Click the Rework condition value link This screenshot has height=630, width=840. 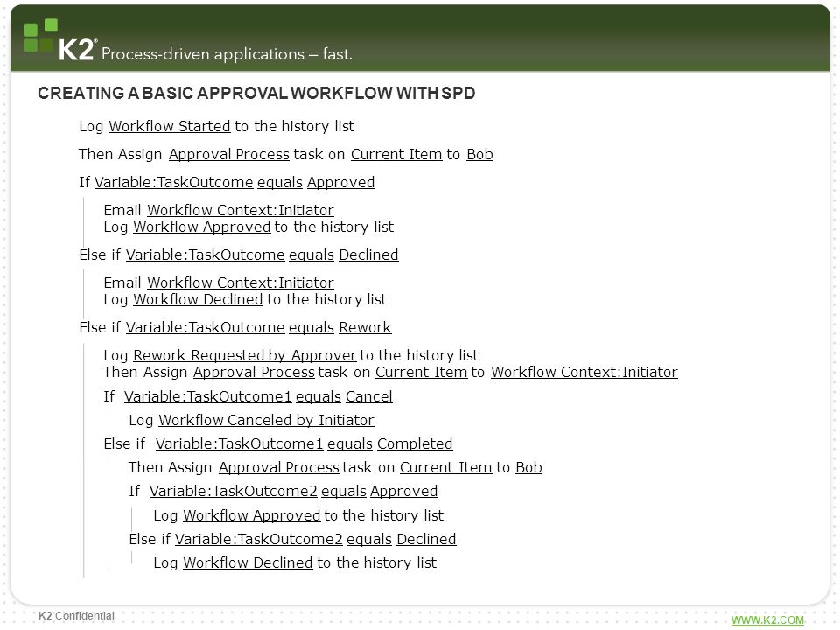[x=365, y=327]
